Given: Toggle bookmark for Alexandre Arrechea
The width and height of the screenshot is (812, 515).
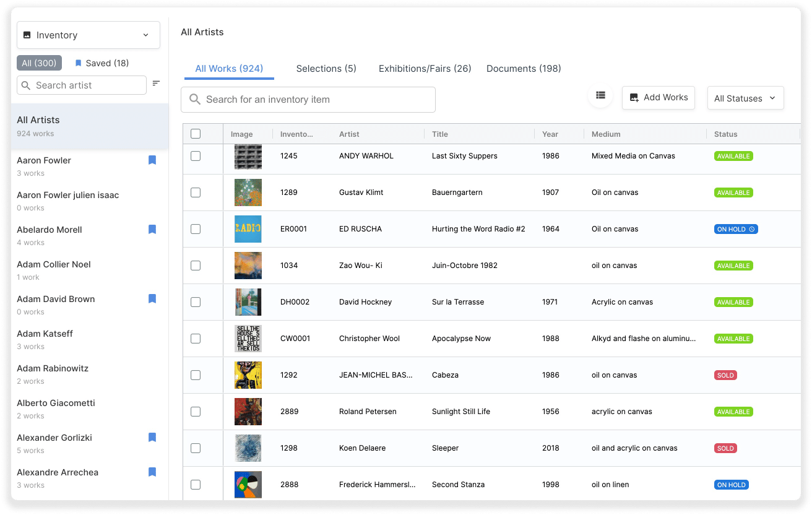Looking at the screenshot, I should click(152, 472).
